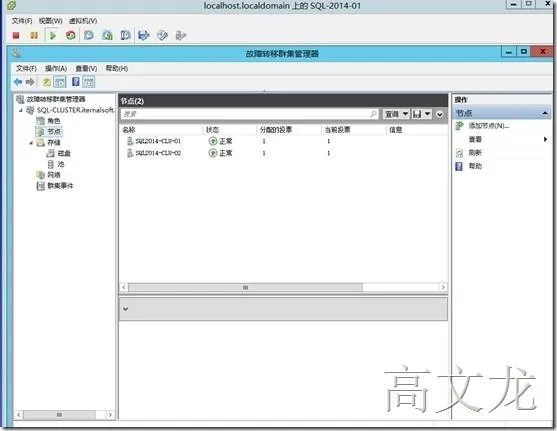Image resolution: width=557 pixels, height=431 pixels.
Task: Click the up-folder toolbar icon
Action: click(x=47, y=82)
